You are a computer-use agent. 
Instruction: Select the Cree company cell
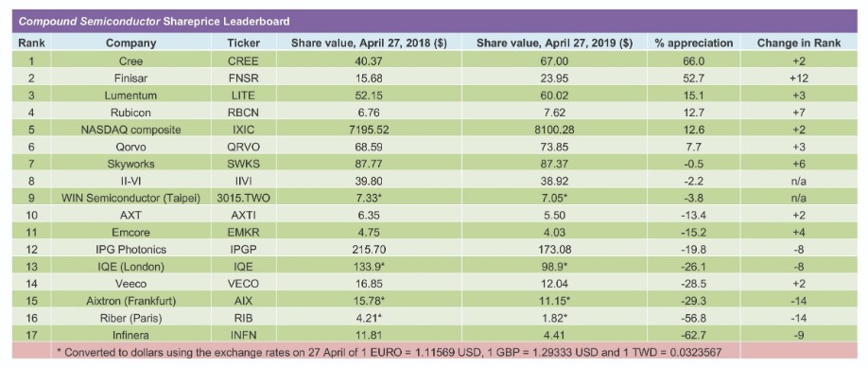(x=130, y=61)
